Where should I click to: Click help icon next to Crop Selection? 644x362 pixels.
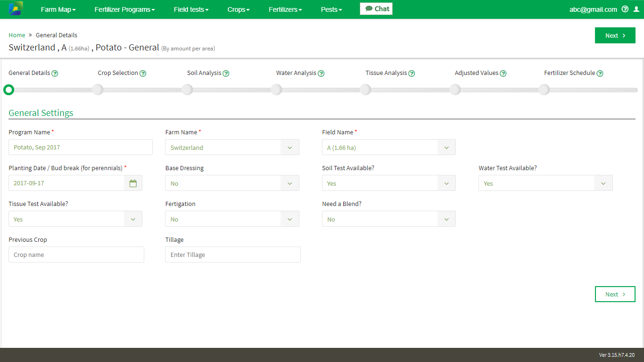143,74
